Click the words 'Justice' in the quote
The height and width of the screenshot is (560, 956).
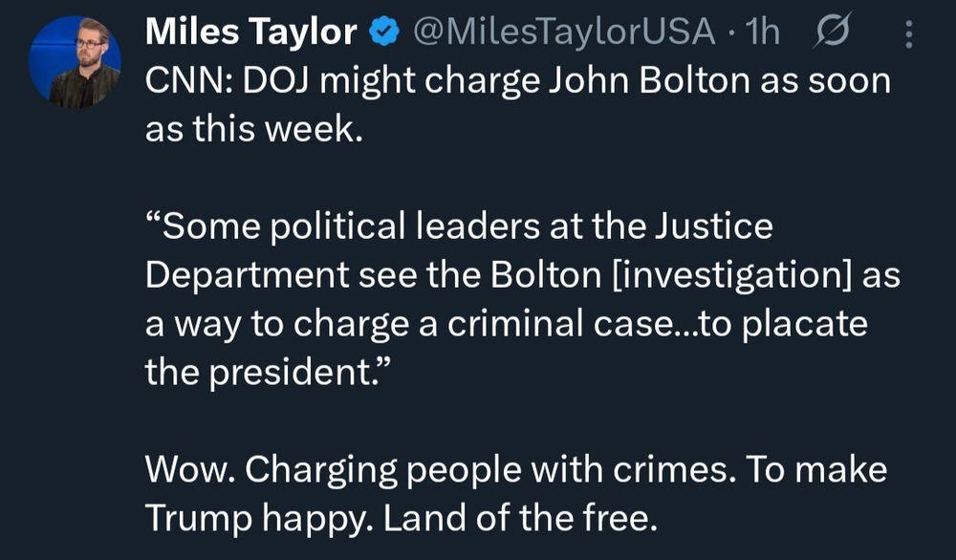[714, 226]
